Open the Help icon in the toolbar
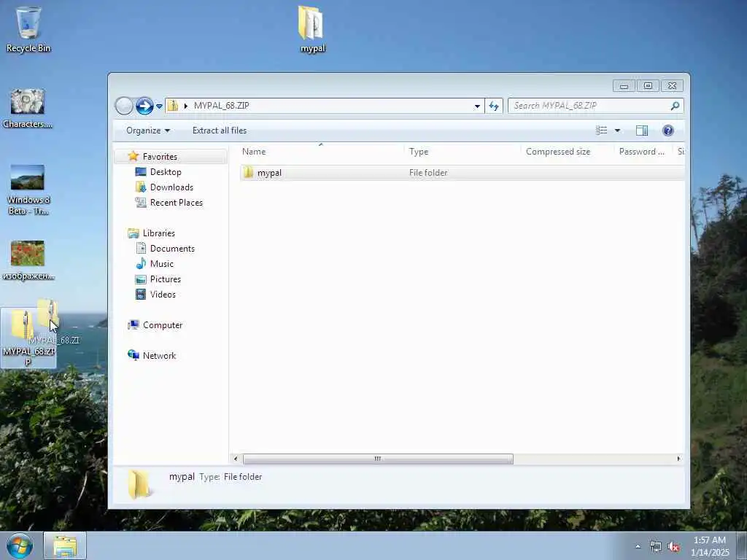The width and height of the screenshot is (747, 560). click(668, 131)
